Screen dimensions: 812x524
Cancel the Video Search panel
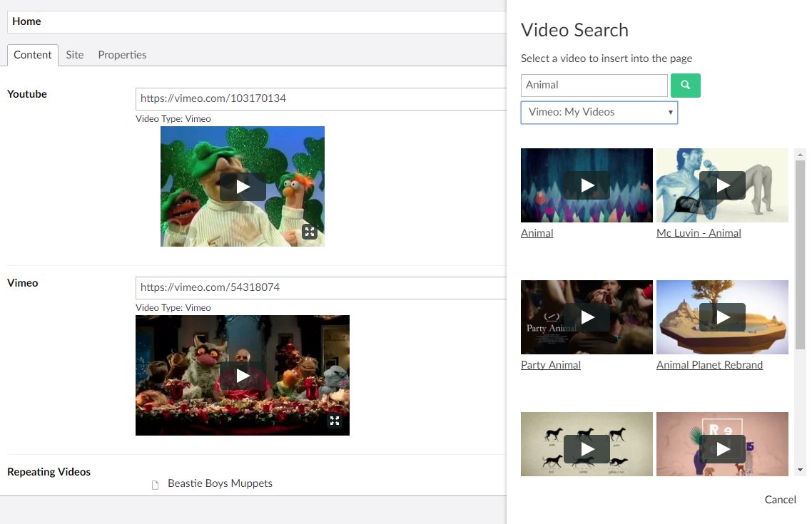click(781, 500)
